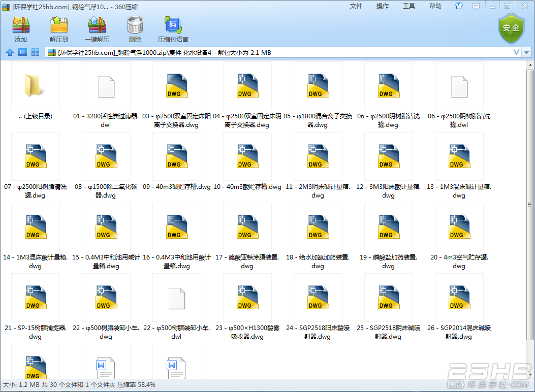The height and width of the screenshot is (392, 535).
Task: Select 12 - 3M3阳床酸计量箱.dwg
Action: click(x=388, y=166)
